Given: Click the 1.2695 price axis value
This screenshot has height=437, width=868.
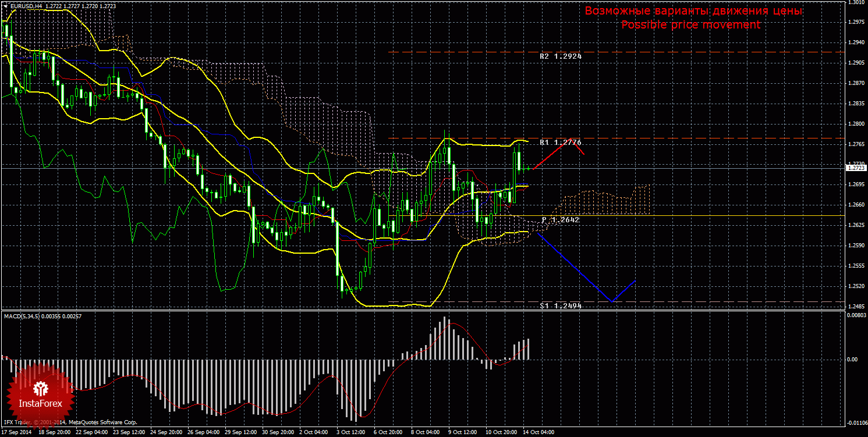Looking at the screenshot, I should pyautogui.click(x=856, y=185).
